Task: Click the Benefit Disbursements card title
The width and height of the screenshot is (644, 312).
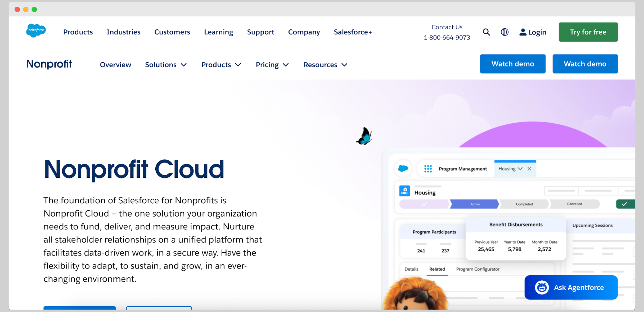Action: [516, 225]
